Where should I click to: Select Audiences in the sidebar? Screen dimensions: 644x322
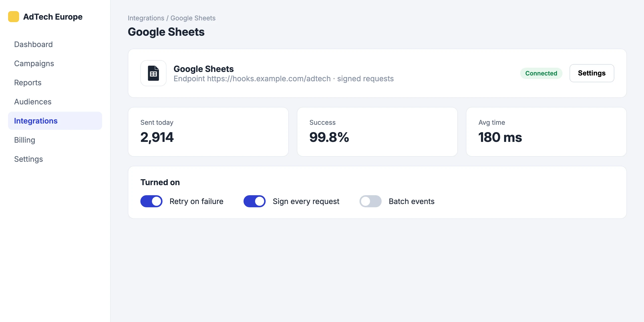(x=55, y=102)
